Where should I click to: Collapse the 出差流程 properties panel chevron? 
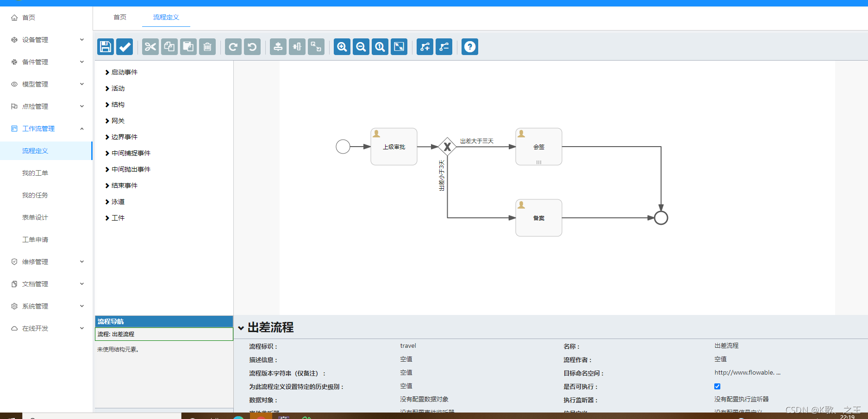click(x=241, y=328)
